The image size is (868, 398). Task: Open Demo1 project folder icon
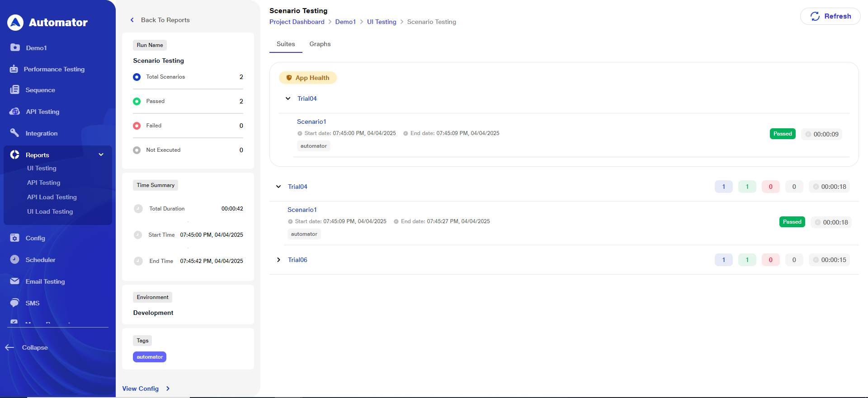coord(15,47)
